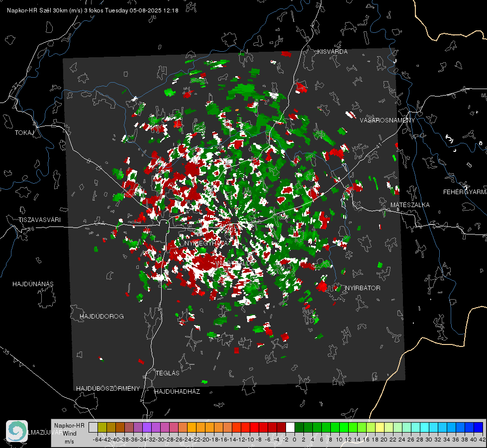Click the -64 legend value label
The height and width of the screenshot is (448, 487).
click(x=97, y=440)
